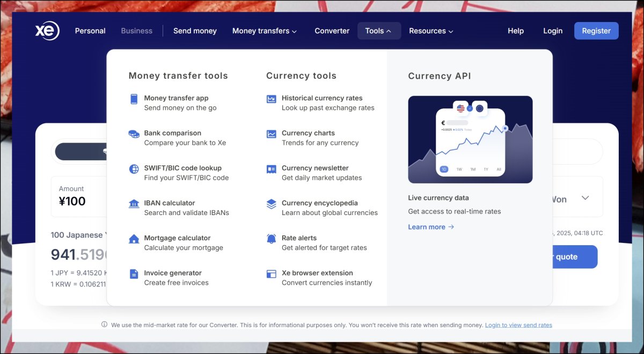Click the Currency charts icon
This screenshot has height=354, width=644.
pos(272,134)
